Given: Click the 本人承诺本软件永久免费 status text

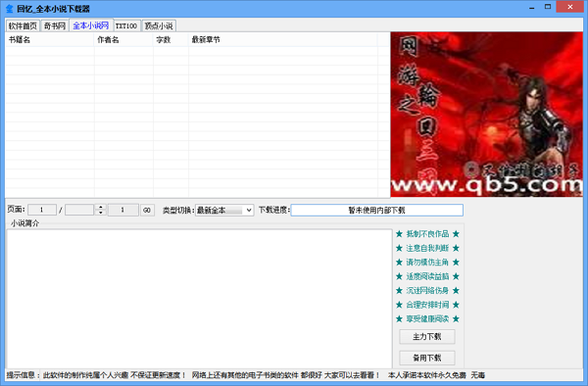Looking at the screenshot, I should 427,375.
